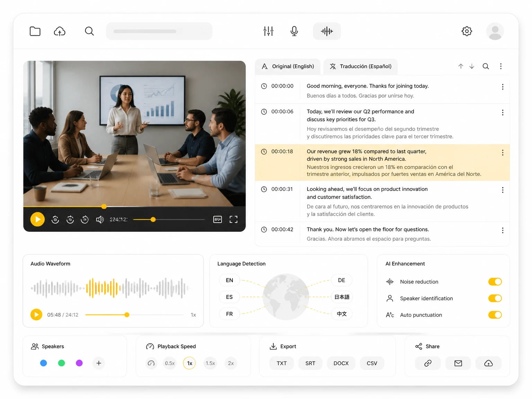Jump to previous transcript entry with up arrow
Screen dimensions: 532x399
[x=461, y=66]
